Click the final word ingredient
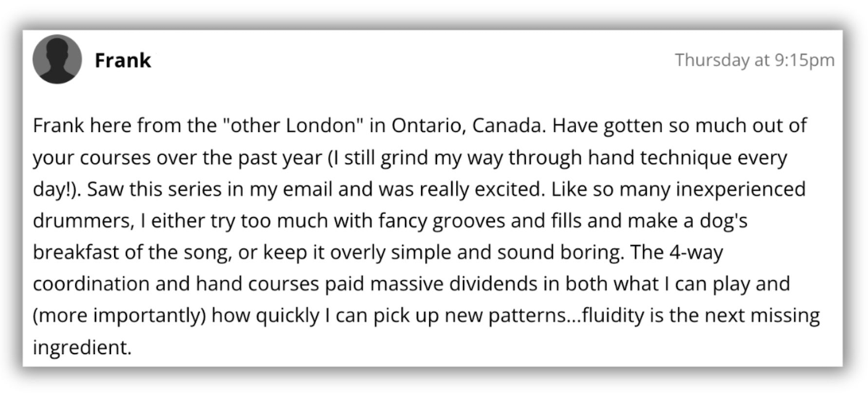868x401 pixels. [81, 348]
